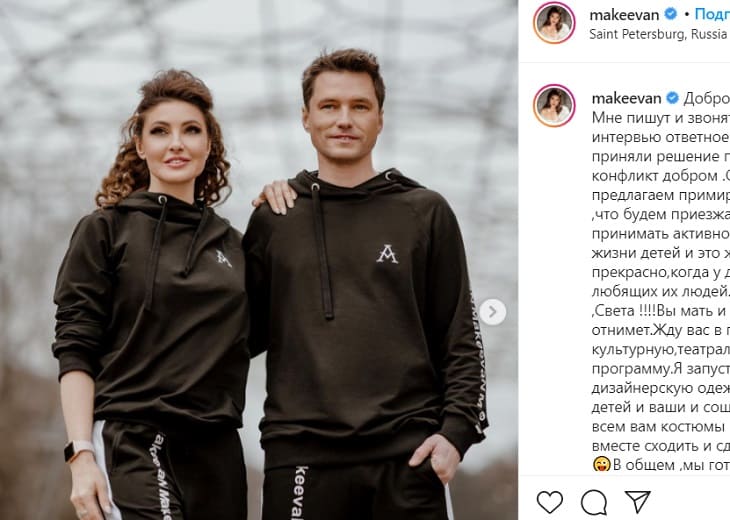Click the word "Добро" after the caption username

click(x=706, y=98)
